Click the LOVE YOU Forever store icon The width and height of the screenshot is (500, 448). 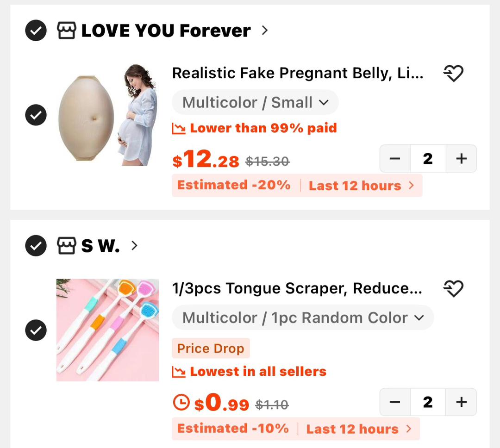[66, 31]
